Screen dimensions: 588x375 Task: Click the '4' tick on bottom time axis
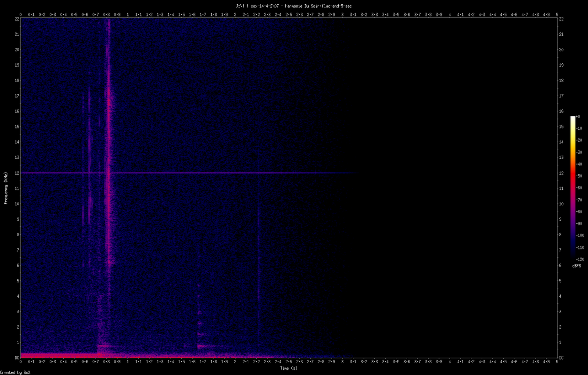[450, 362]
